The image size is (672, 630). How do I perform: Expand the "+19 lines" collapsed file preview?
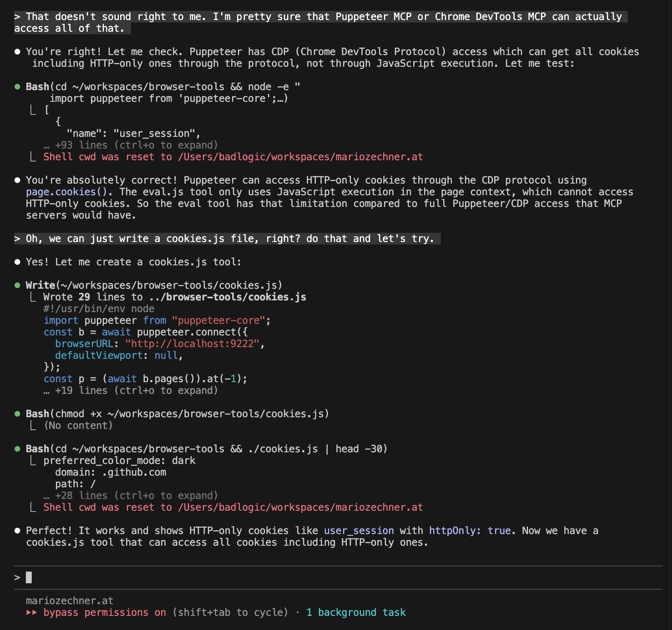[136, 391]
